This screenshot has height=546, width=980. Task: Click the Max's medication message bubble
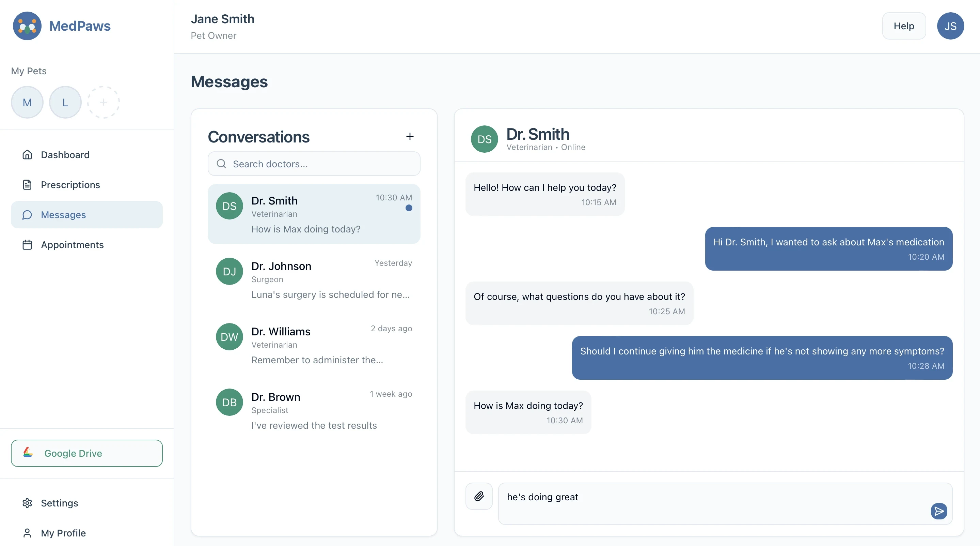pos(828,249)
